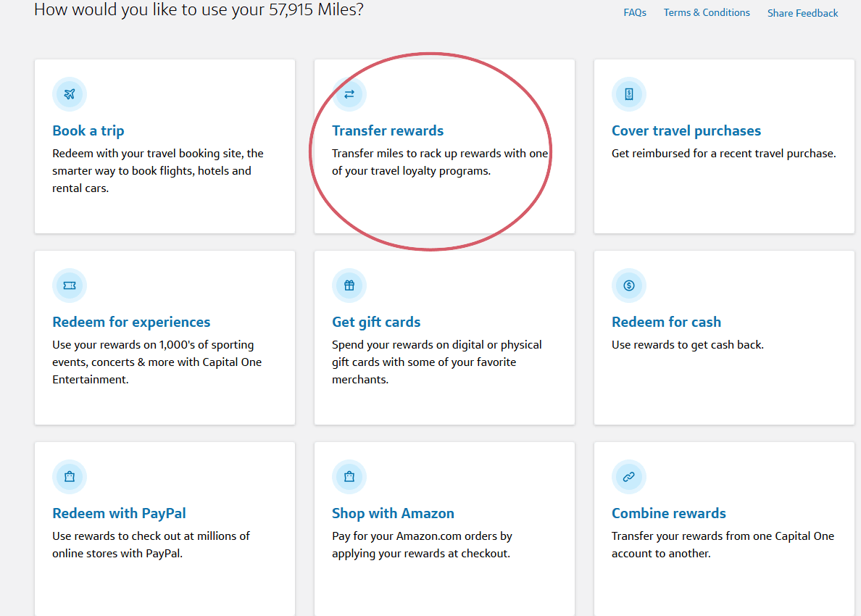861x616 pixels.
Task: Open Get gift cards
Action: click(376, 322)
